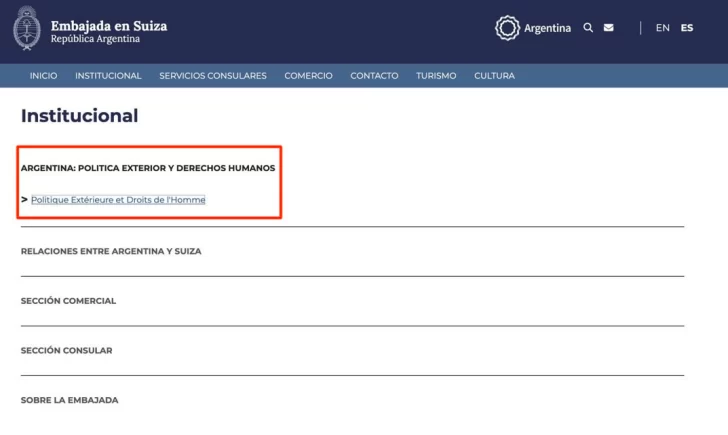Open the CULTURA menu item

click(x=494, y=76)
